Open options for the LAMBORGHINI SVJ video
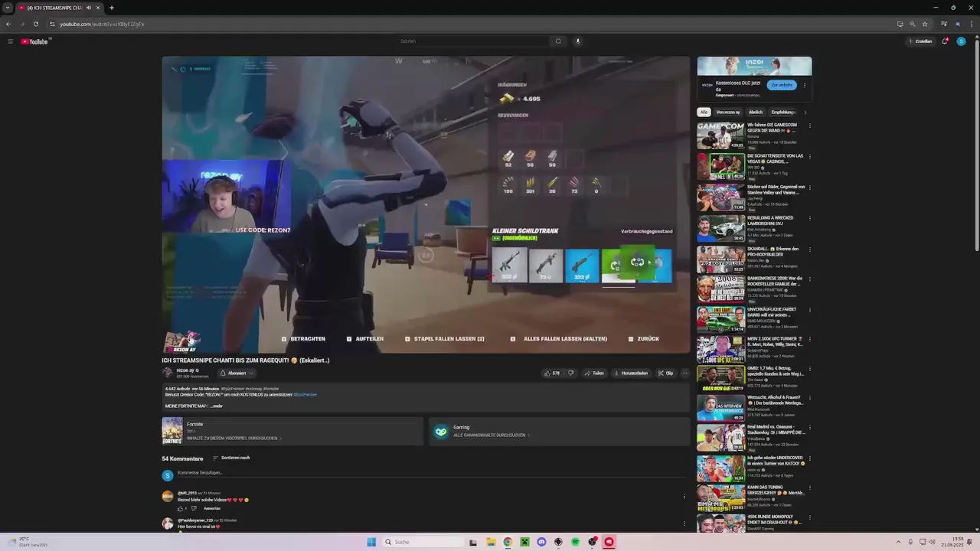Image resolution: width=980 pixels, height=551 pixels. tap(809, 218)
